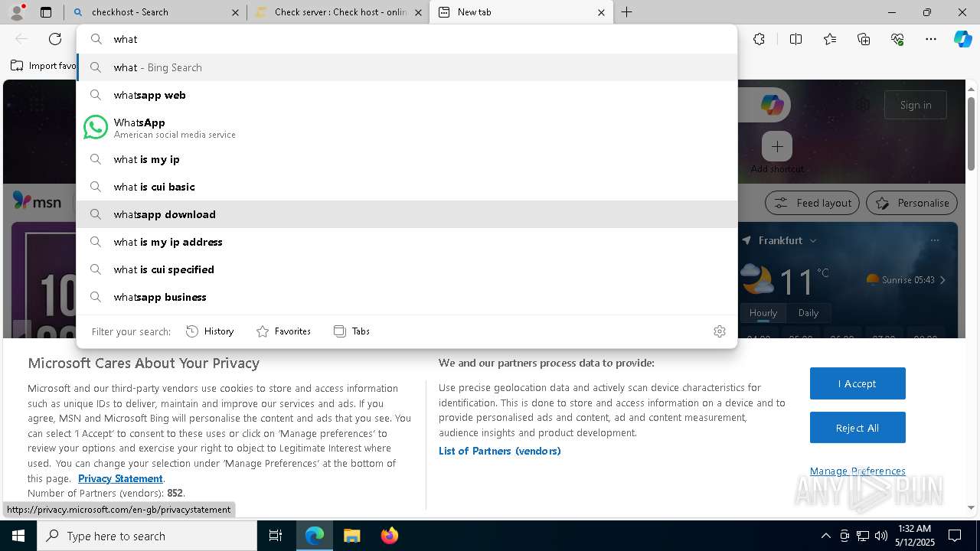
Task: Open Firefox taskbar icon
Action: pos(389,536)
